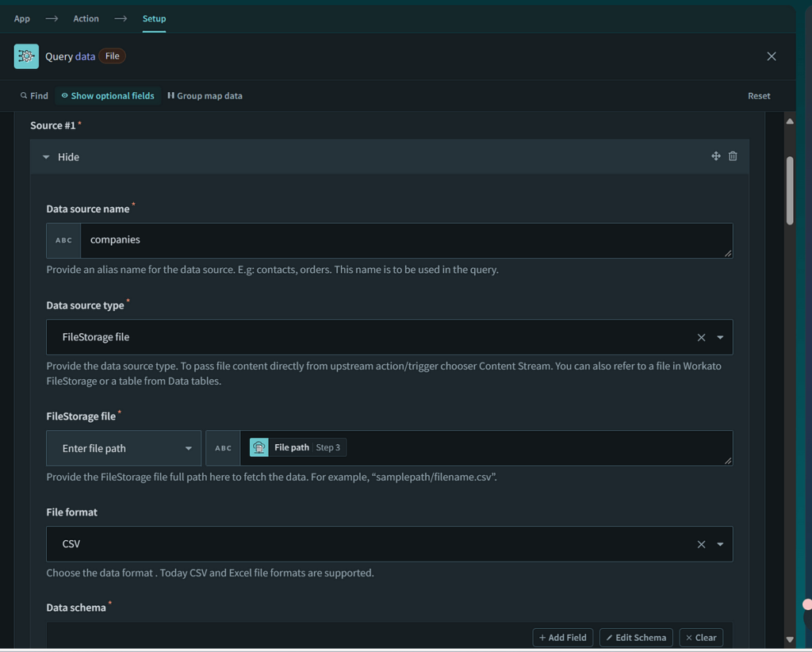Open the Data source type dropdown
The image size is (812, 652).
point(720,337)
